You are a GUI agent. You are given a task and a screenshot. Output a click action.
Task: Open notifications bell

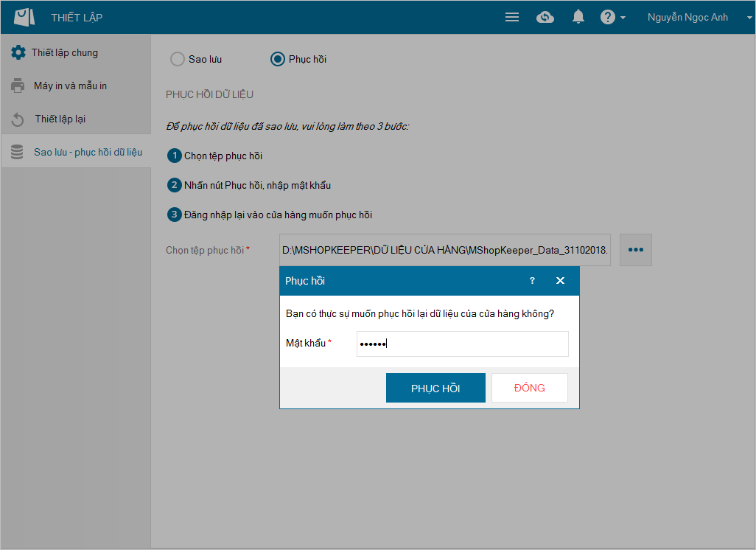pyautogui.click(x=578, y=18)
